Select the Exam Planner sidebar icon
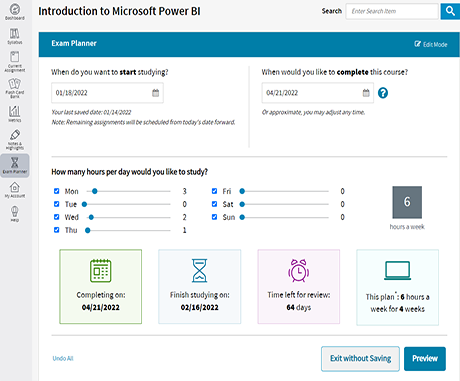The image size is (460, 381). click(15, 165)
